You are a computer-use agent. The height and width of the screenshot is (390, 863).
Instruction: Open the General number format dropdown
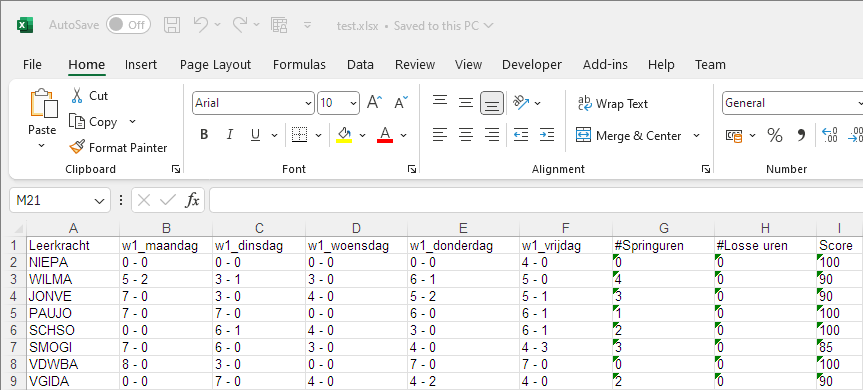pos(859,103)
